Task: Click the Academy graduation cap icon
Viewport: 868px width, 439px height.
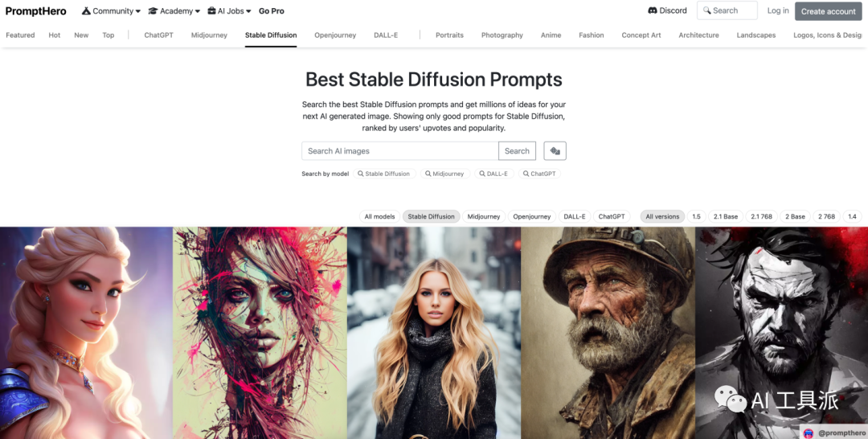Action: (x=154, y=10)
